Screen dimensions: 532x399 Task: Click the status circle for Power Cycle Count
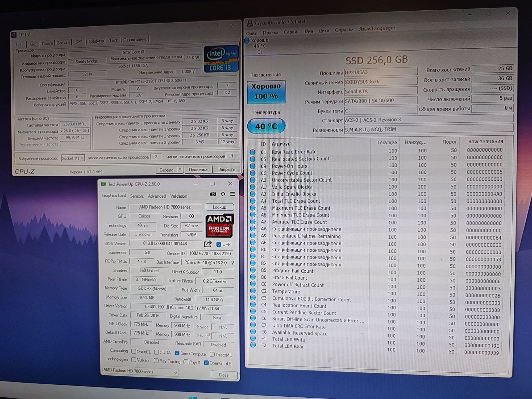252,173
